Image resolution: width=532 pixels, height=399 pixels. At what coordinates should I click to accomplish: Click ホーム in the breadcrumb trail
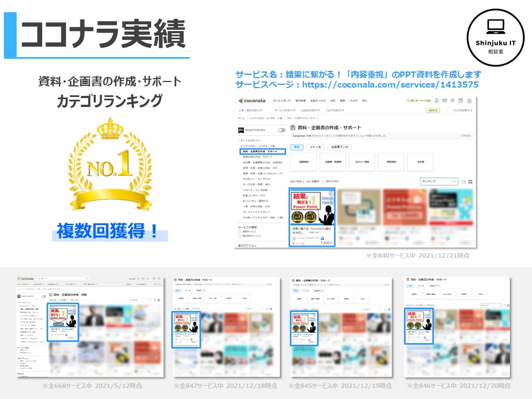[x=241, y=118]
